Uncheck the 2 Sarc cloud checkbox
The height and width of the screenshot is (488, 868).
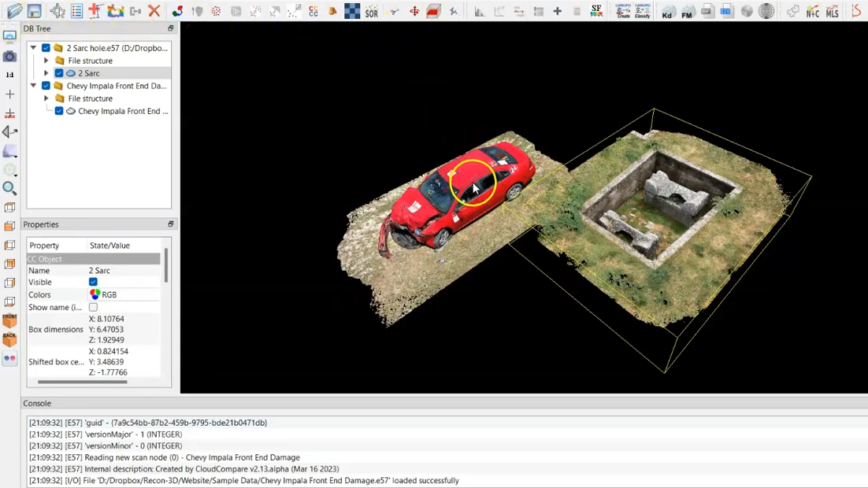[59, 73]
